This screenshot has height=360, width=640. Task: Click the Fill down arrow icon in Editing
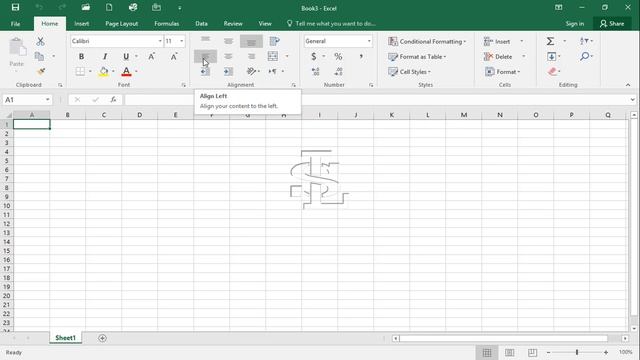coord(551,56)
